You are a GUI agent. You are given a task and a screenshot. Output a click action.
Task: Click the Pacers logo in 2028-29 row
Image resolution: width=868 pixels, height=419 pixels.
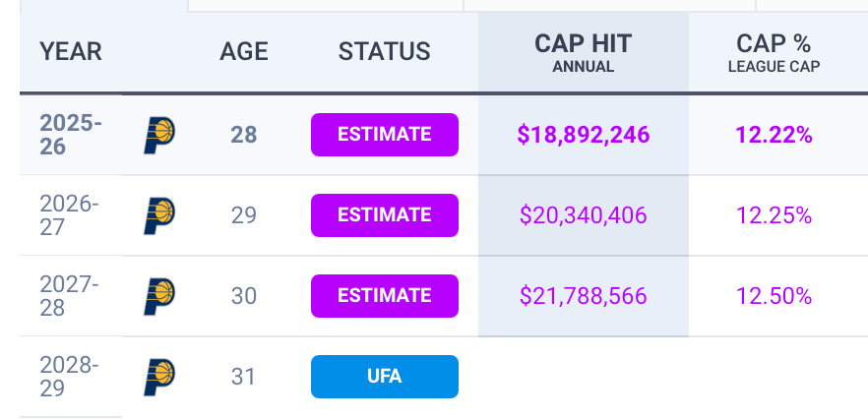159,377
